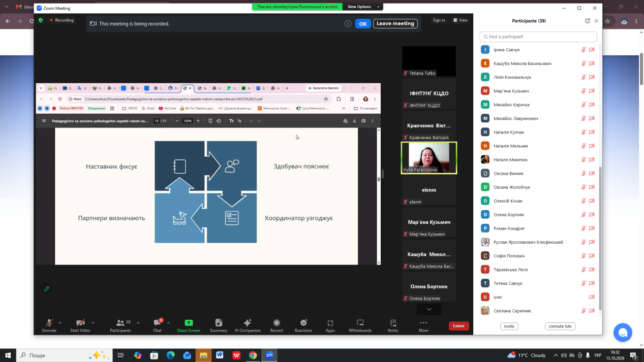Show more video tiles with down chevron
644x362 pixels.
click(429, 309)
